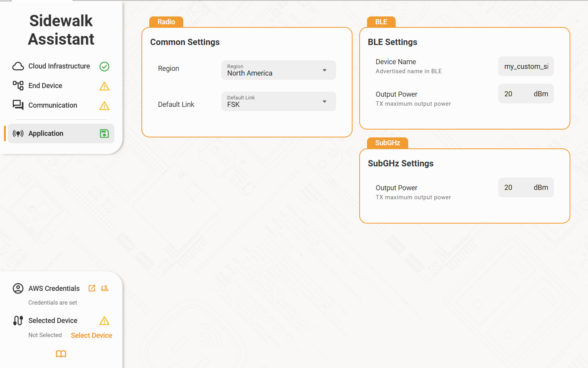The image size is (588, 368).
Task: Click the SubGHz Settings heading
Action: click(400, 164)
